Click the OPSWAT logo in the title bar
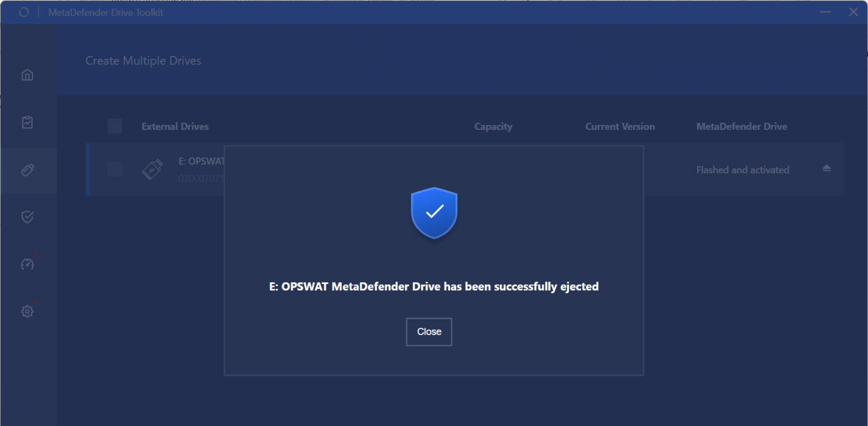Viewport: 868px width, 426px height. point(23,12)
